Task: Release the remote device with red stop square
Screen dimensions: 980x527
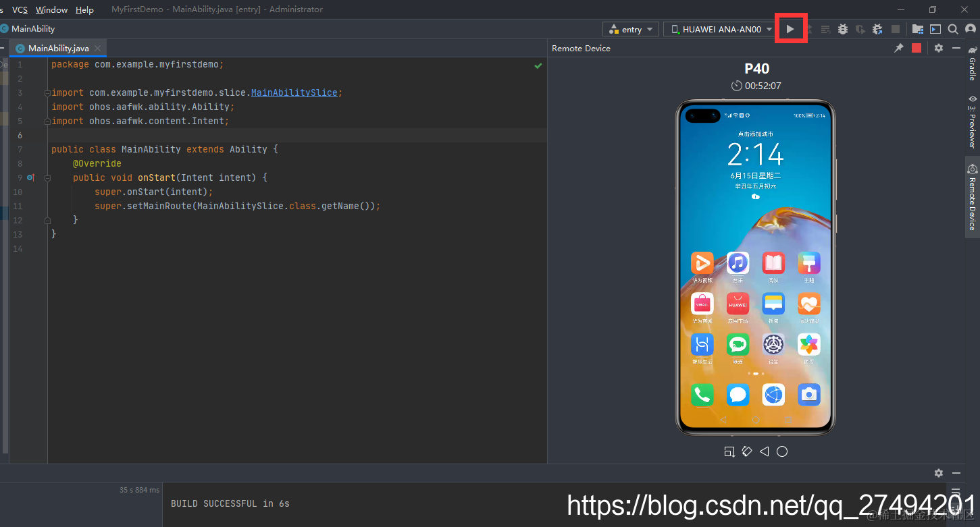Action: [916, 48]
